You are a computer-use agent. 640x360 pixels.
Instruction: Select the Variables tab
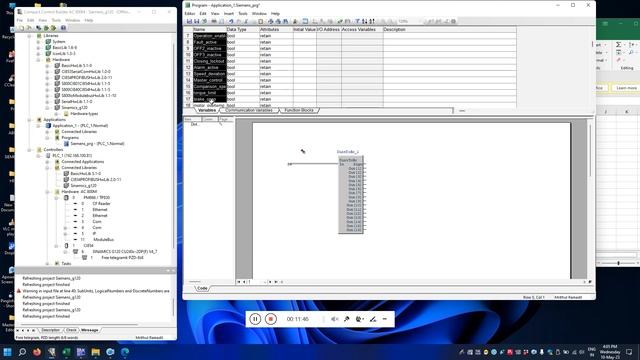207,110
